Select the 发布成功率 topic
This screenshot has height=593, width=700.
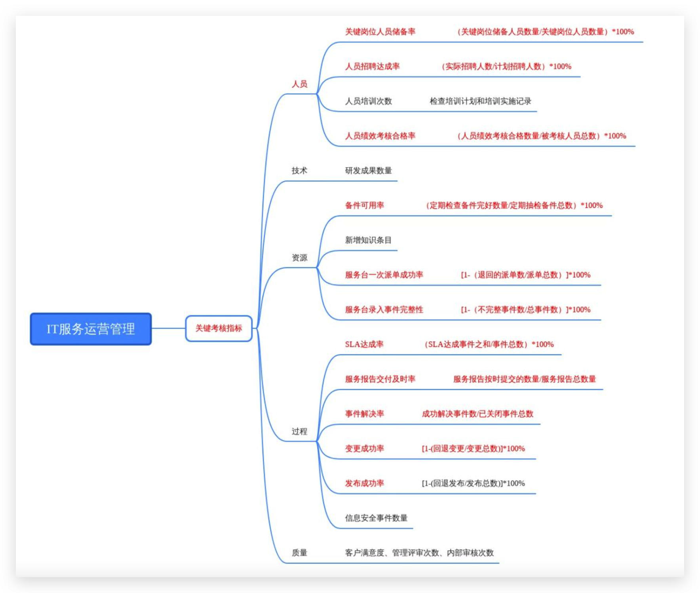click(364, 483)
